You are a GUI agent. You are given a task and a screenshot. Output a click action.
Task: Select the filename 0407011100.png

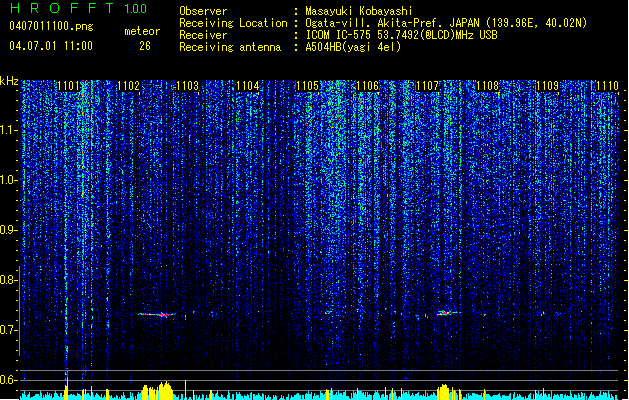coord(51,27)
